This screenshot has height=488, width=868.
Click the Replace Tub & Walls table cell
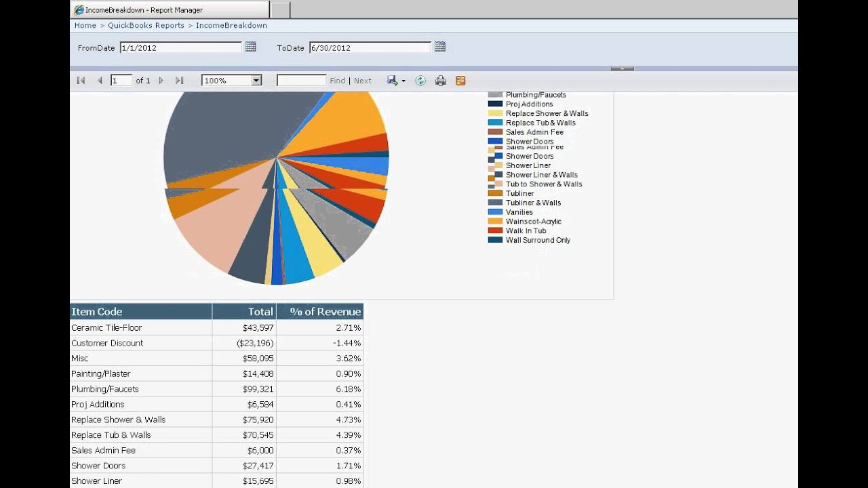click(141, 435)
